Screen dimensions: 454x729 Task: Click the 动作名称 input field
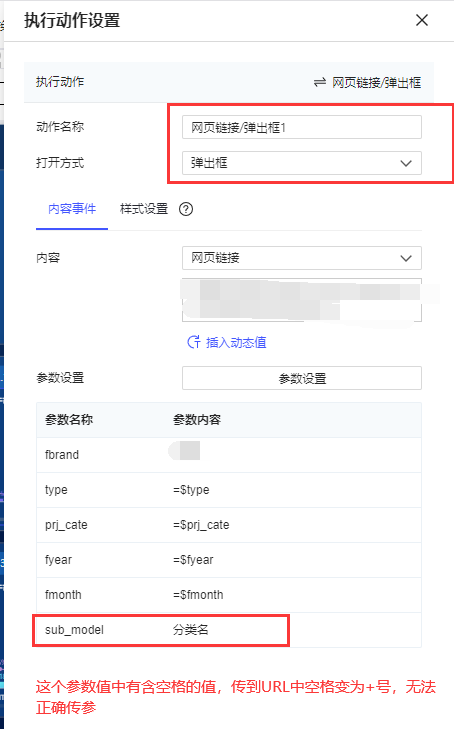302,127
